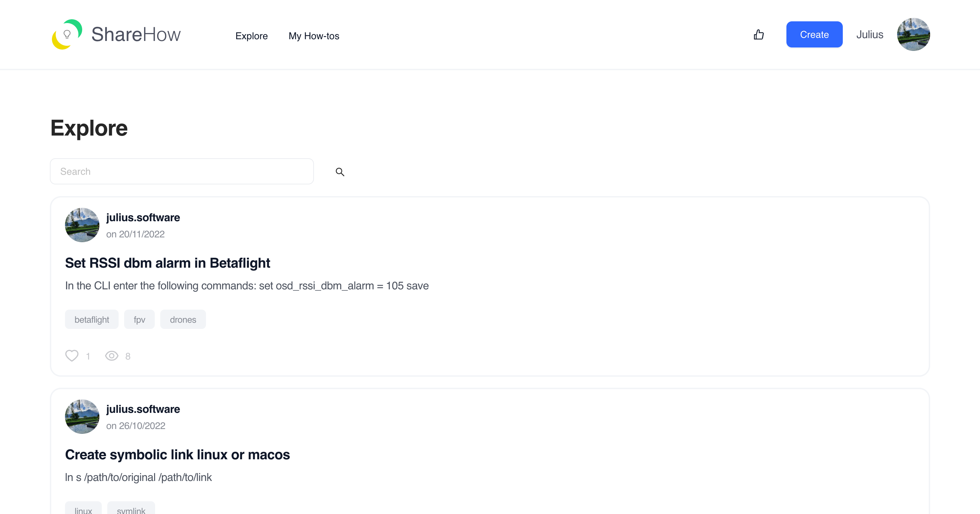980x514 pixels.
Task: Open "Create symbolic link linux or macos" post
Action: coord(177,454)
